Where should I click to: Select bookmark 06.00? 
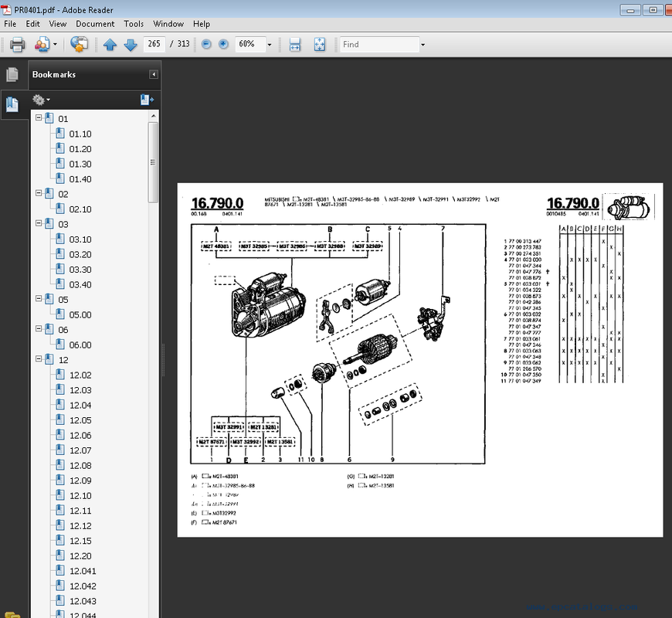tap(80, 345)
